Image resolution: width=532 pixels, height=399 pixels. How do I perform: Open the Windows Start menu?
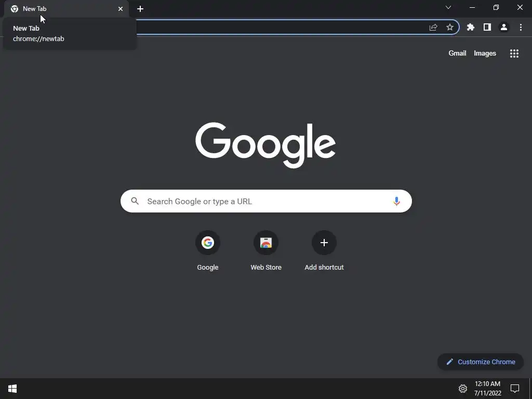(12, 389)
